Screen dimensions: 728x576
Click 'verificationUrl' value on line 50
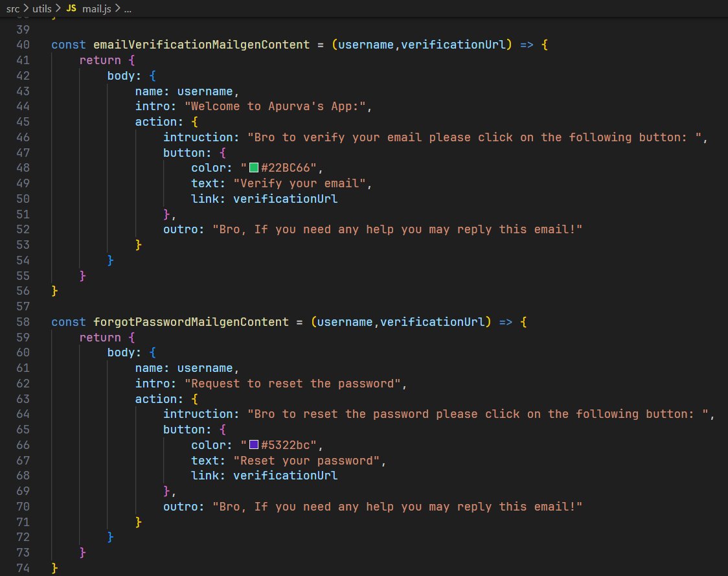(286, 199)
